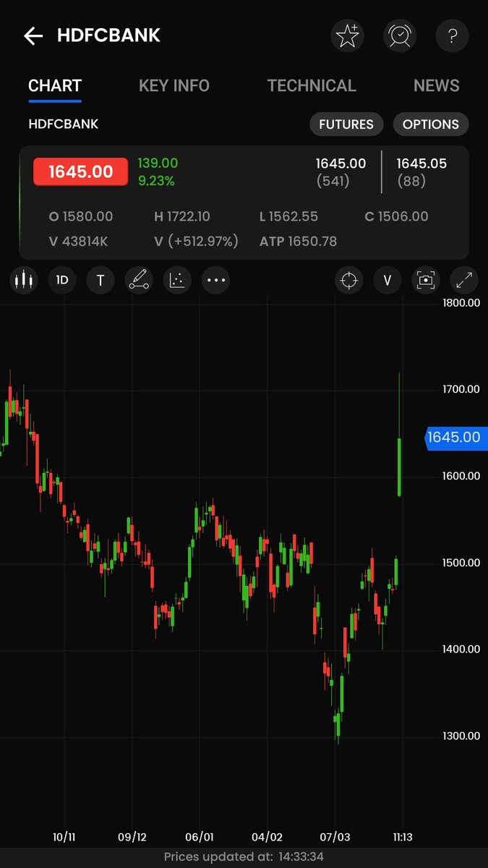
Task: Tap the 04/02 date axis label
Action: point(267,837)
